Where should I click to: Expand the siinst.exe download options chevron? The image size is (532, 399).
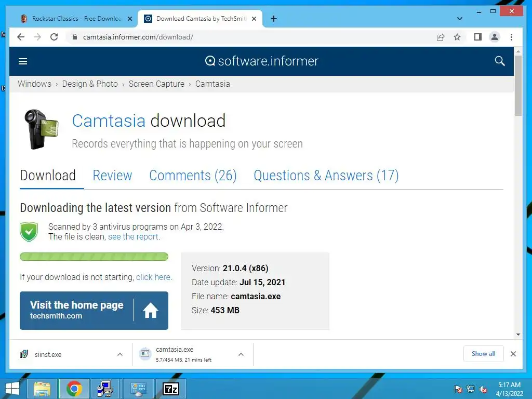point(120,354)
